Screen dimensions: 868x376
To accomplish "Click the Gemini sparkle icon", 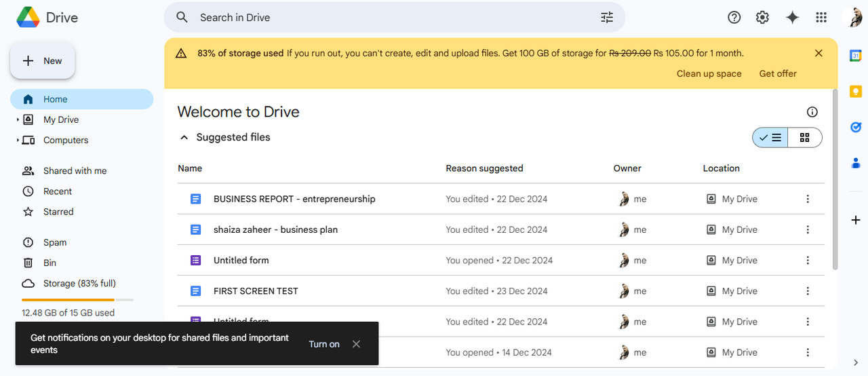I will (x=792, y=18).
